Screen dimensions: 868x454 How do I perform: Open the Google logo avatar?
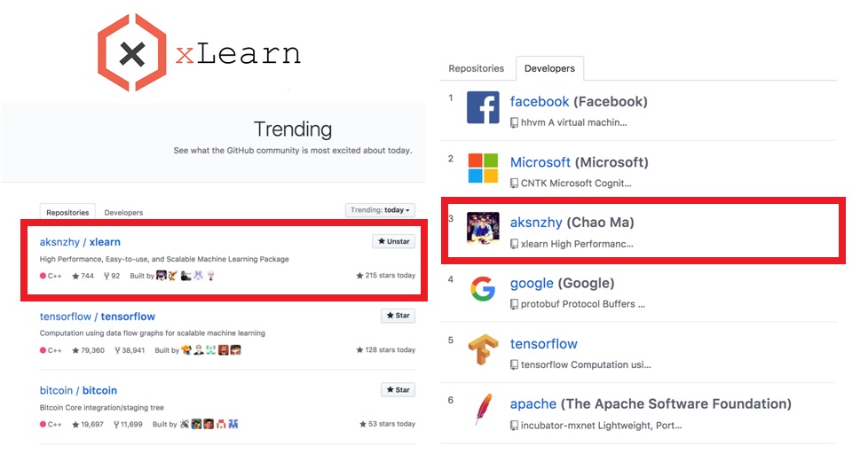tap(483, 289)
